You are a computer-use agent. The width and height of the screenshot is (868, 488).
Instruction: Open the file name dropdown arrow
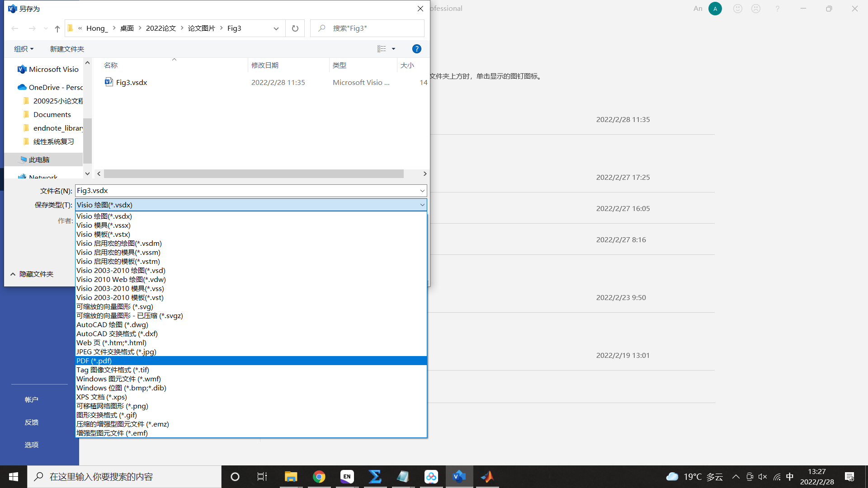(422, 191)
